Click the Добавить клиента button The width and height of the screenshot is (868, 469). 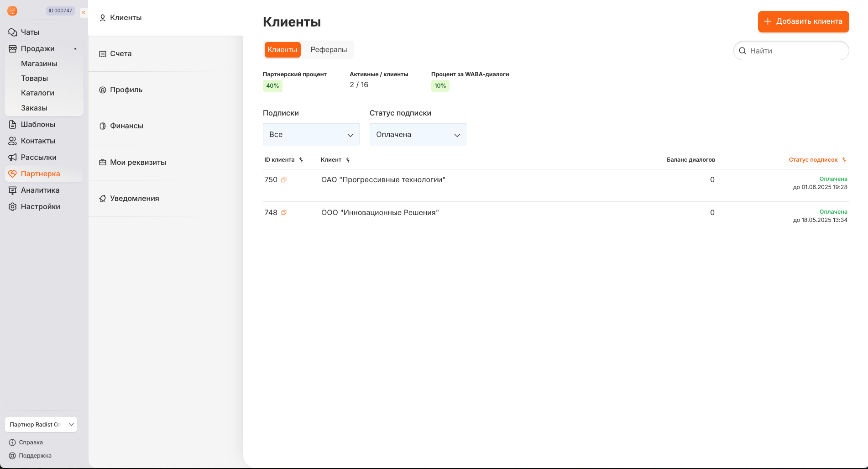pyautogui.click(x=803, y=21)
